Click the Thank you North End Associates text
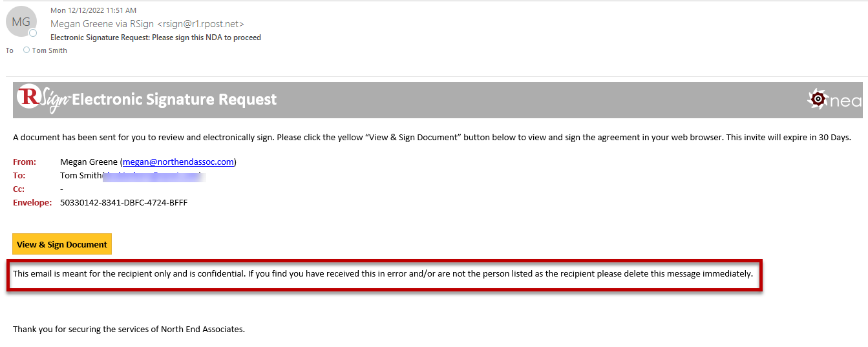Viewport: 868px width, 347px height. [x=129, y=330]
